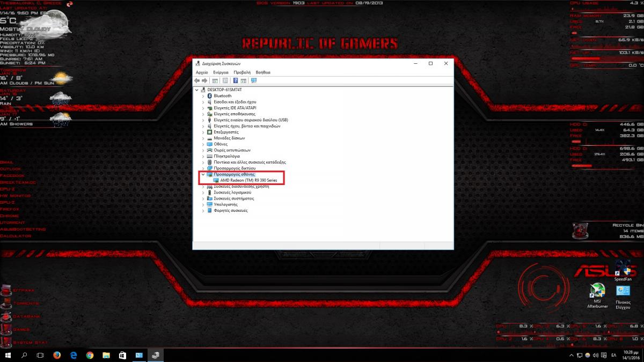Open the Πίνακας Ελέγχου desktop shortcut
This screenshot has width=644, height=362.
click(623, 298)
